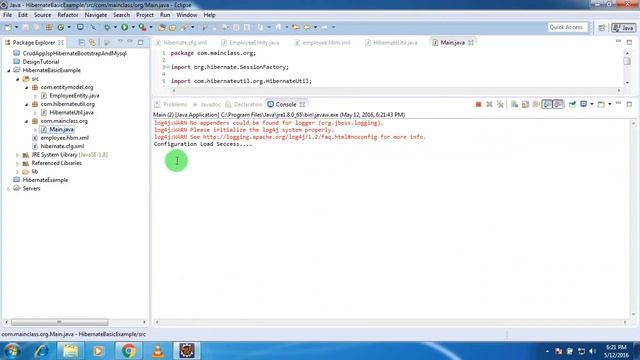
Task: Click the green Run toolbar button
Action: [x=124, y=27]
